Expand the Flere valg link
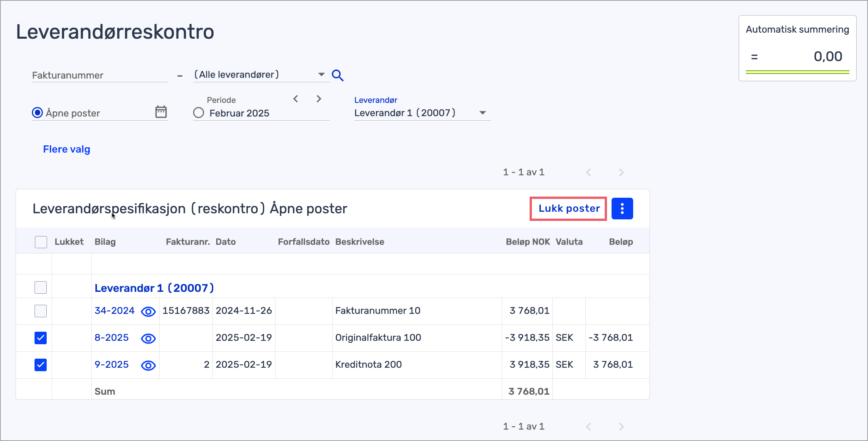 click(67, 149)
